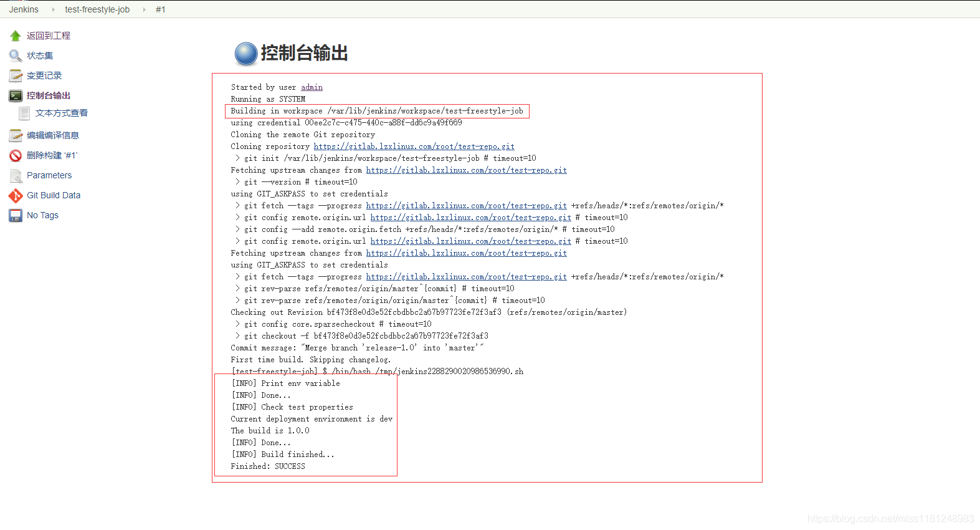Select 删除构建 '#1' link
Image resolution: width=980 pixels, height=530 pixels.
52,155
